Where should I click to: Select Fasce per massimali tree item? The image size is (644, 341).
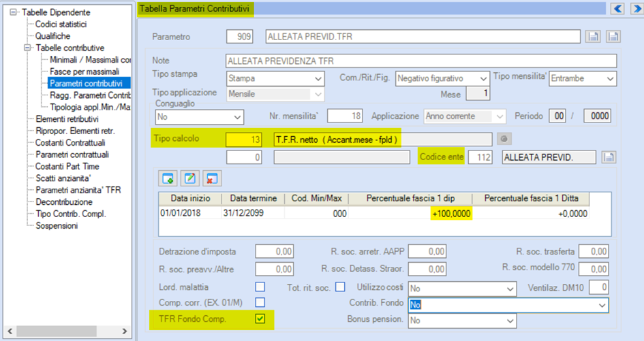tap(85, 72)
